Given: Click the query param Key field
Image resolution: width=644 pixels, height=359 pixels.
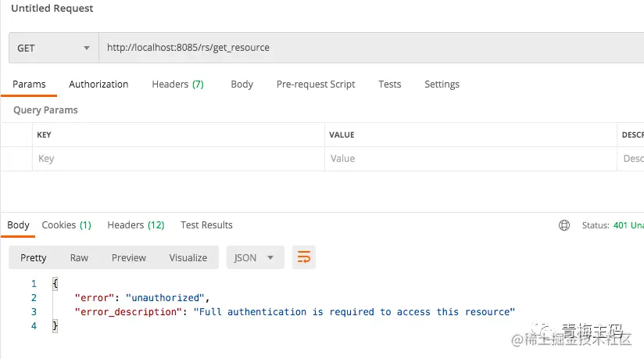Looking at the screenshot, I should click(x=178, y=159).
